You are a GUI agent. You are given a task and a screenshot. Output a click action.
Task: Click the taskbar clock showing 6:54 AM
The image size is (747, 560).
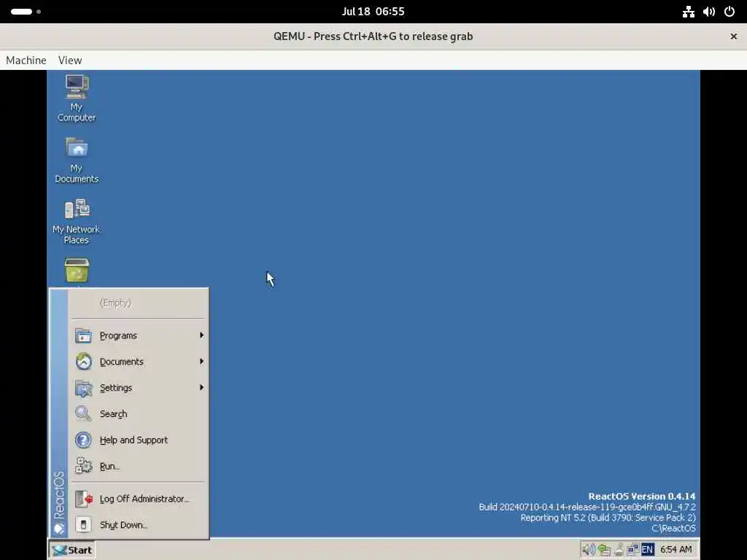point(676,550)
